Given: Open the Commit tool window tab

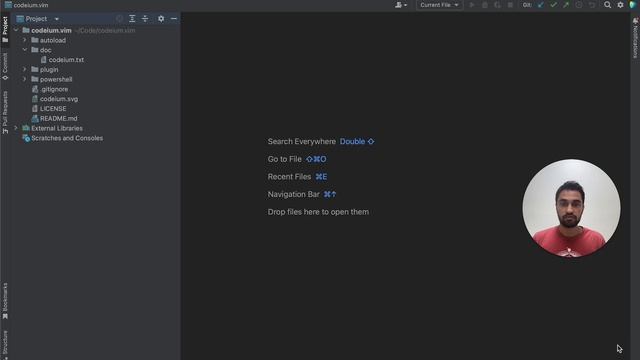Looking at the screenshot, I should (5, 66).
